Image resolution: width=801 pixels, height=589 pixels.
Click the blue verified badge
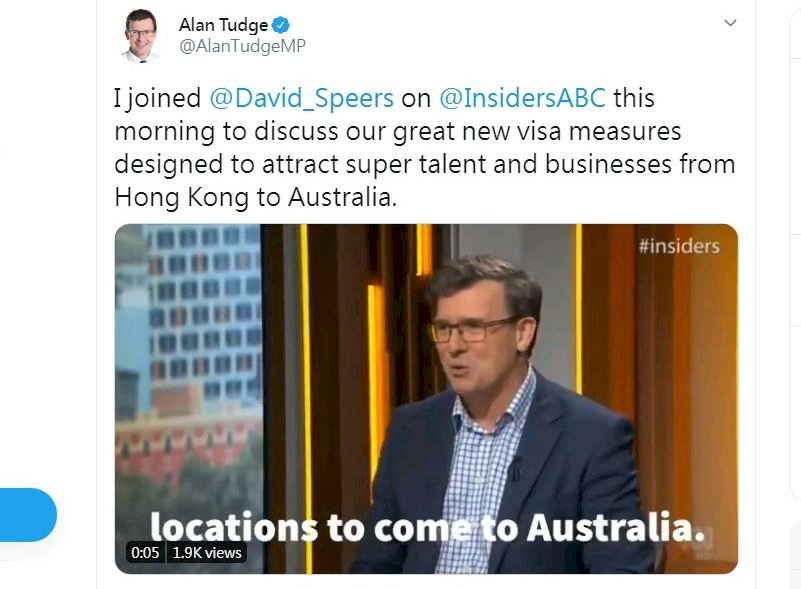coord(280,25)
